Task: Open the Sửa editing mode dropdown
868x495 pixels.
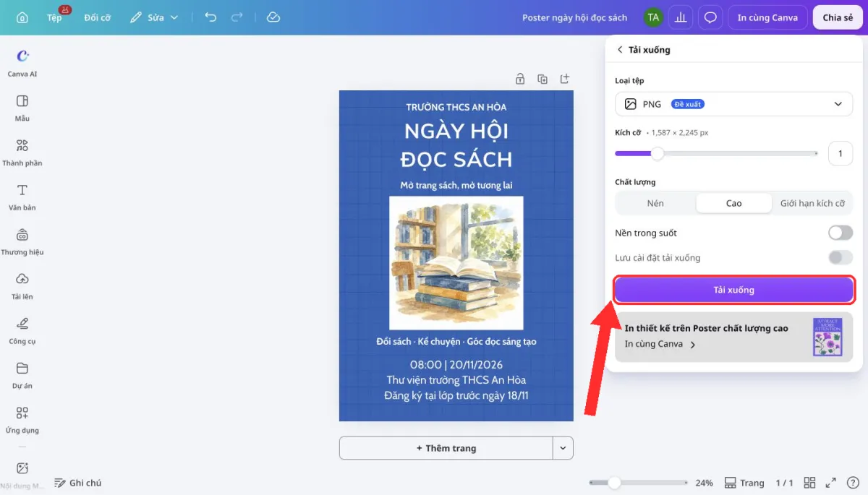Action: click(x=154, y=17)
